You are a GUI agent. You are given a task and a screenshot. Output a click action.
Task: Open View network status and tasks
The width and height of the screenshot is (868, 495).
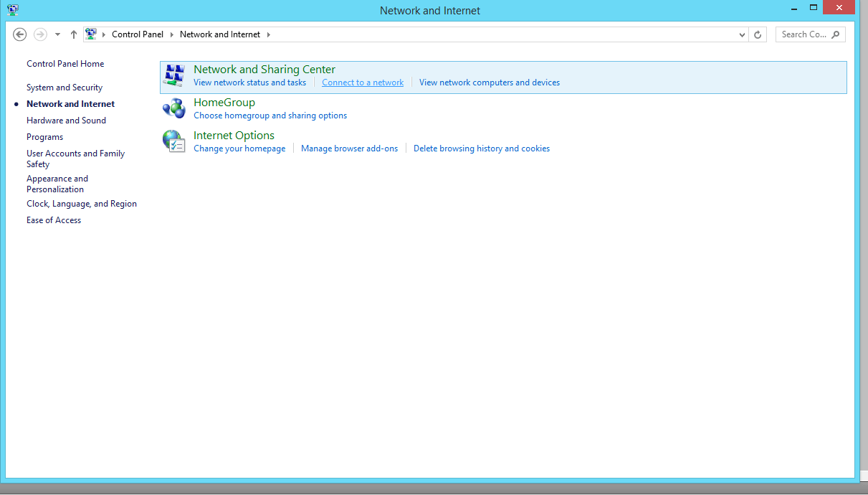(x=249, y=82)
